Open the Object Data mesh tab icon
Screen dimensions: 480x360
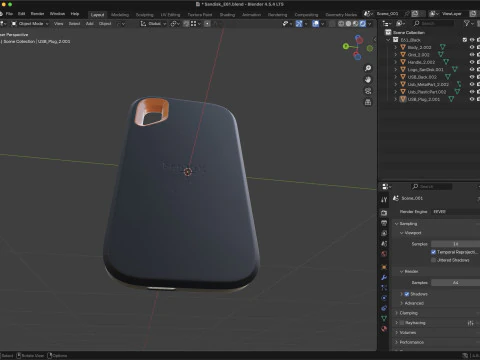click(384, 319)
